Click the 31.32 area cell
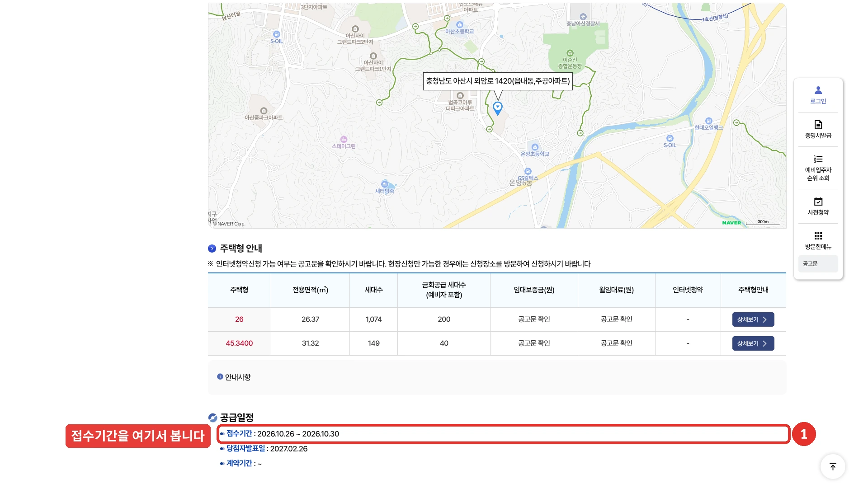This screenshot has height=488, width=868. click(x=310, y=343)
